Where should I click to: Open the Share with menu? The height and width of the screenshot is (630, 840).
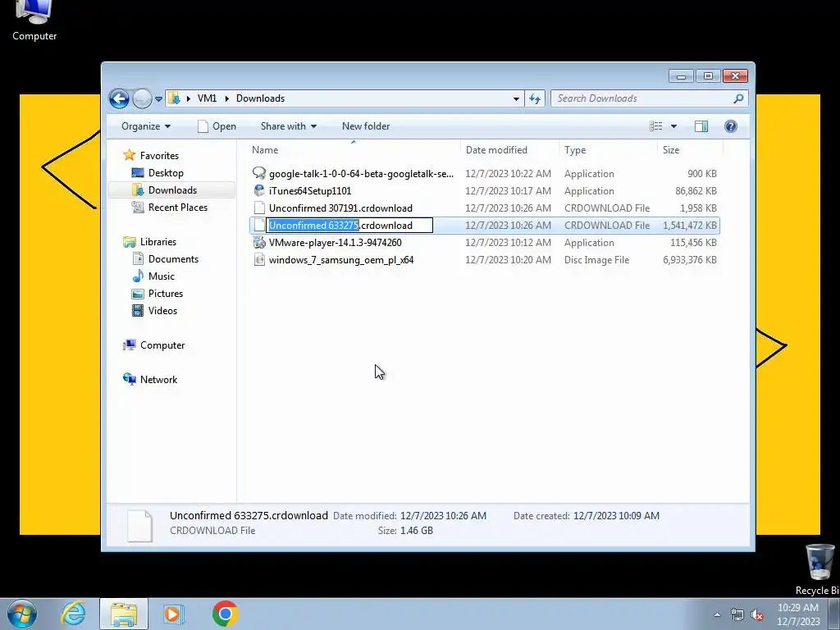(x=288, y=126)
